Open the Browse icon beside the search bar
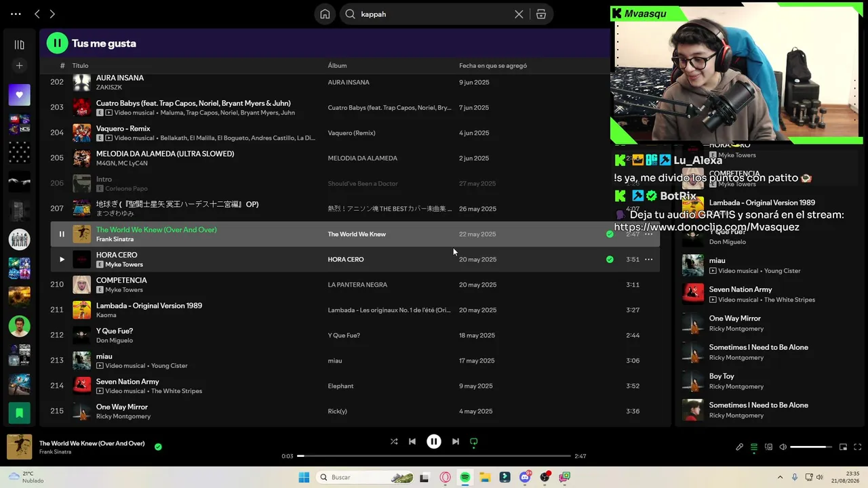The width and height of the screenshot is (868, 488). 541,14
